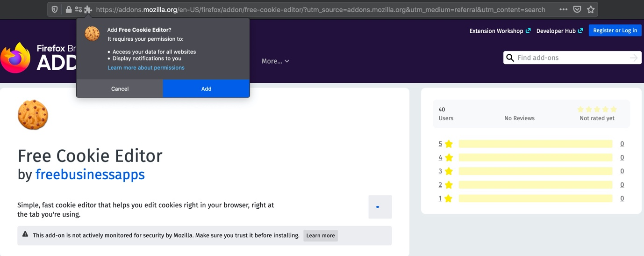644x256 pixels.
Task: Click the extension puzzle piece icon
Action: click(x=88, y=9)
